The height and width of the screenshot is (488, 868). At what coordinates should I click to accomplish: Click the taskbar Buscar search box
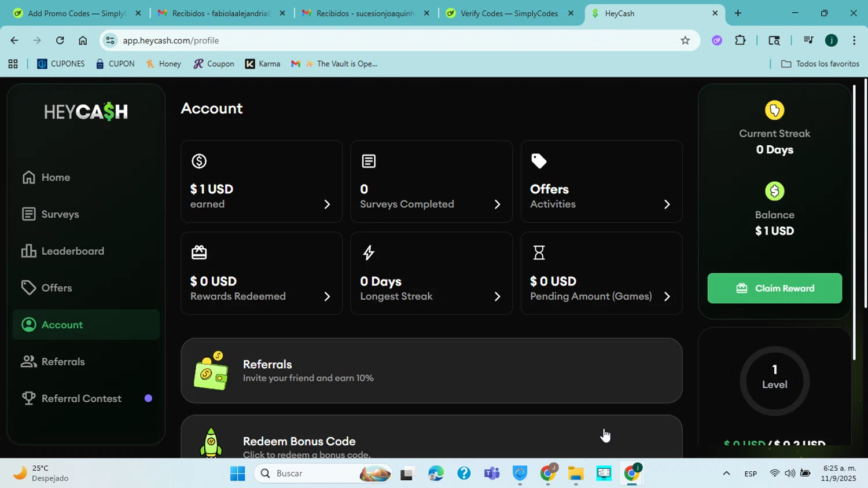[x=322, y=474]
